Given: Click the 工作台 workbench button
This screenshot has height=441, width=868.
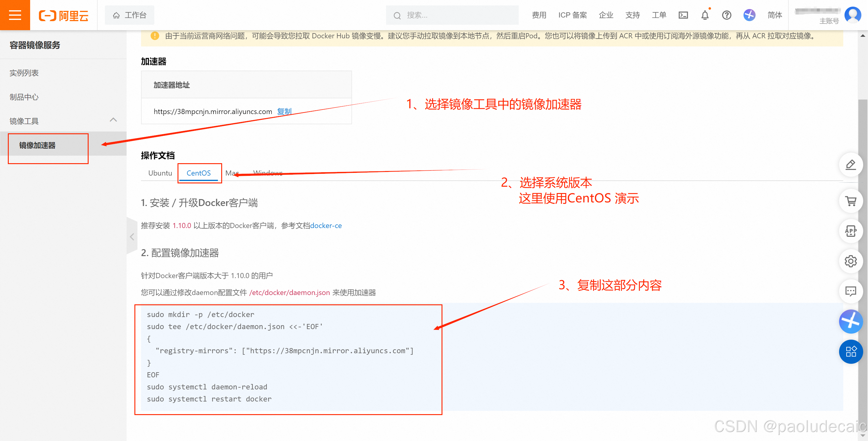Looking at the screenshot, I should point(129,15).
